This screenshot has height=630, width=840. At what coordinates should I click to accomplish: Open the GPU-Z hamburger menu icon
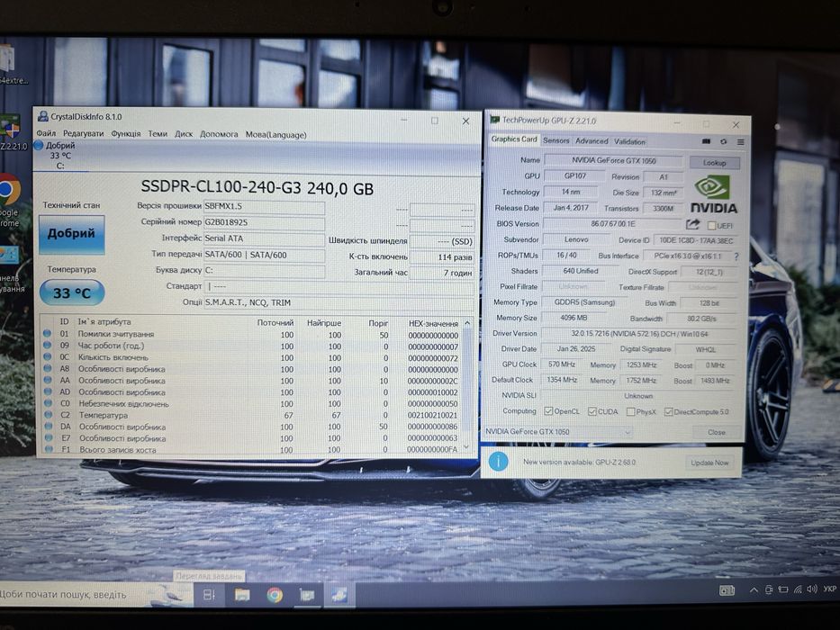point(740,142)
